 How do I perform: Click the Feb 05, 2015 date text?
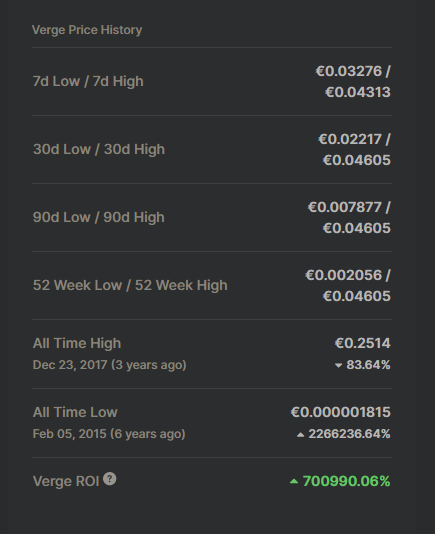click(69, 434)
